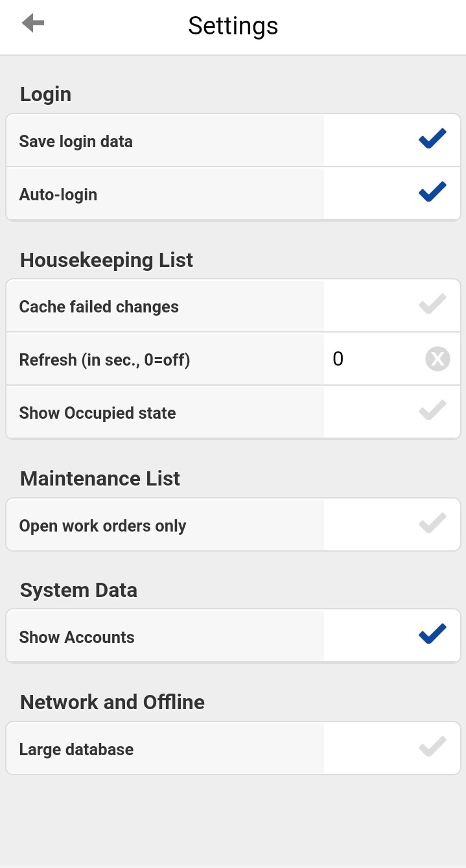The image size is (466, 868).
Task: Clear the Refresh value with X icon
Action: click(x=437, y=359)
